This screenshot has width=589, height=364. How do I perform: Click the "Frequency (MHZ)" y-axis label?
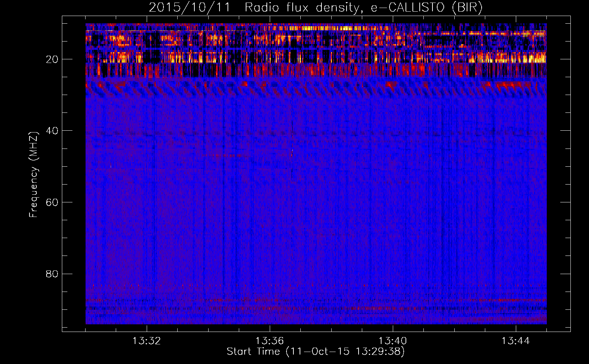[x=33, y=175]
